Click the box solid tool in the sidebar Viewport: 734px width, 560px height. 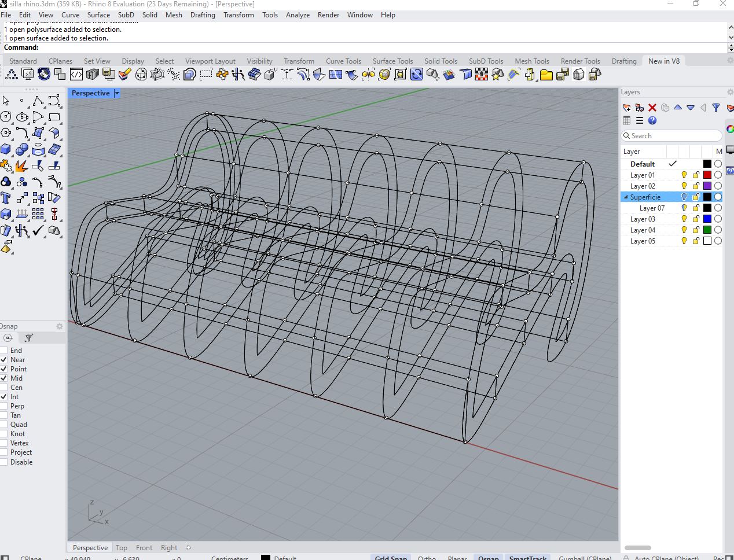(6, 149)
